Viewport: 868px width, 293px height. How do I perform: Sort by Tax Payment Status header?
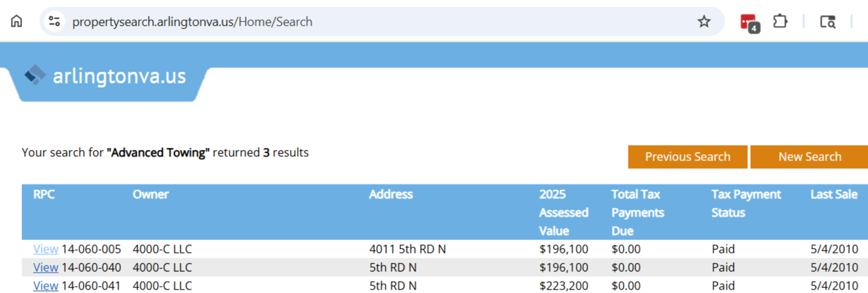point(745,203)
